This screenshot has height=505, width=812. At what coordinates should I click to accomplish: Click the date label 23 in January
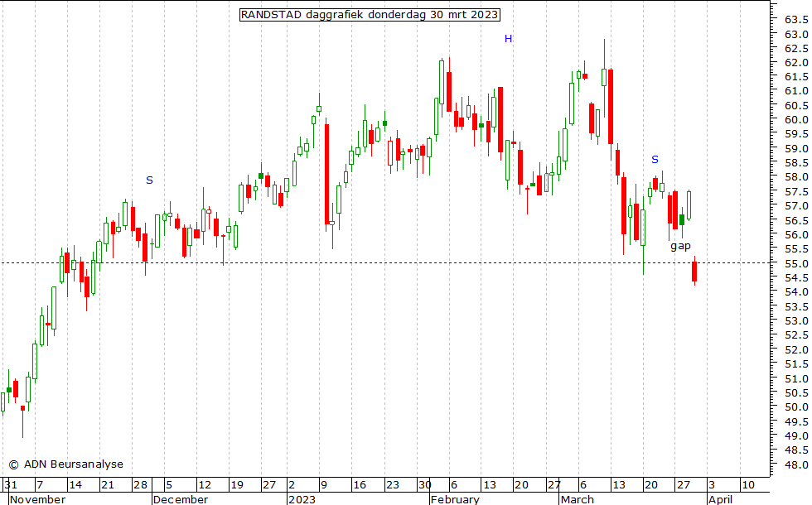tap(393, 485)
